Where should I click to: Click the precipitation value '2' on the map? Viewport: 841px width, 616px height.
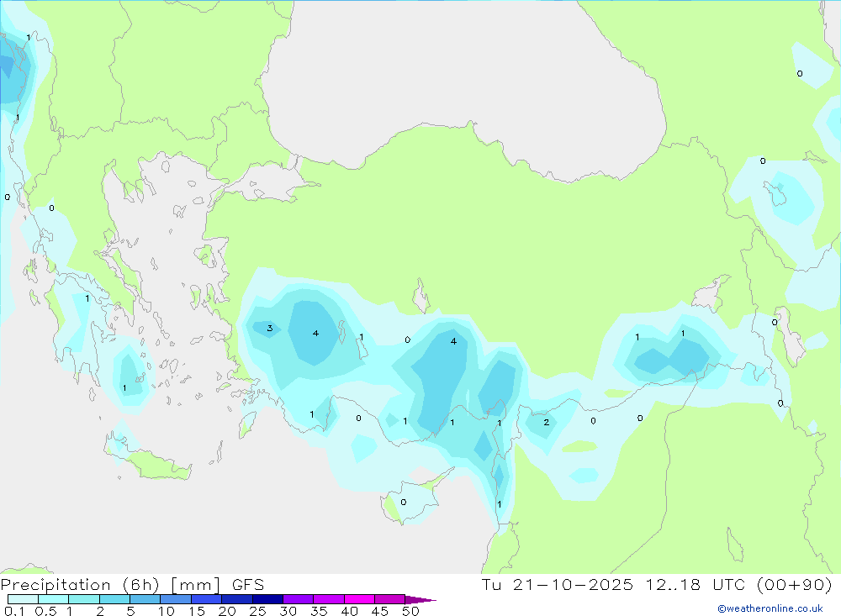click(x=547, y=423)
